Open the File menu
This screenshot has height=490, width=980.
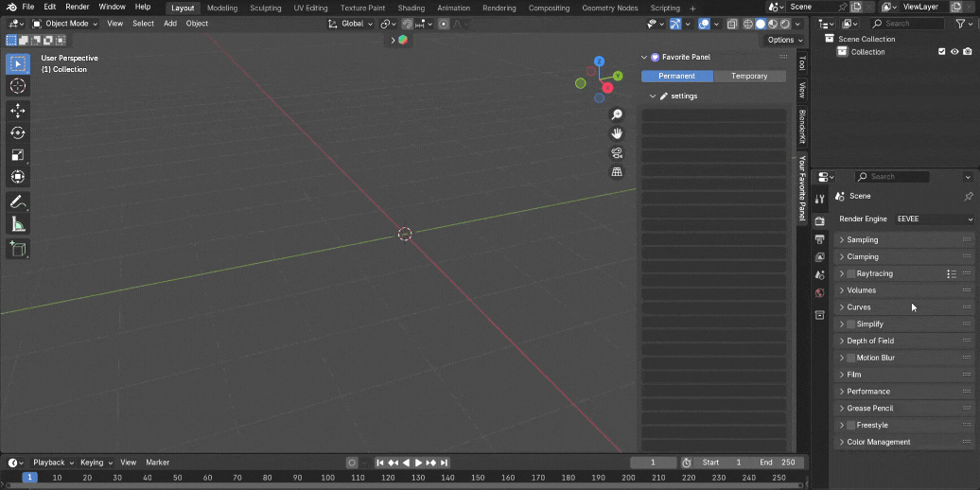(x=28, y=7)
